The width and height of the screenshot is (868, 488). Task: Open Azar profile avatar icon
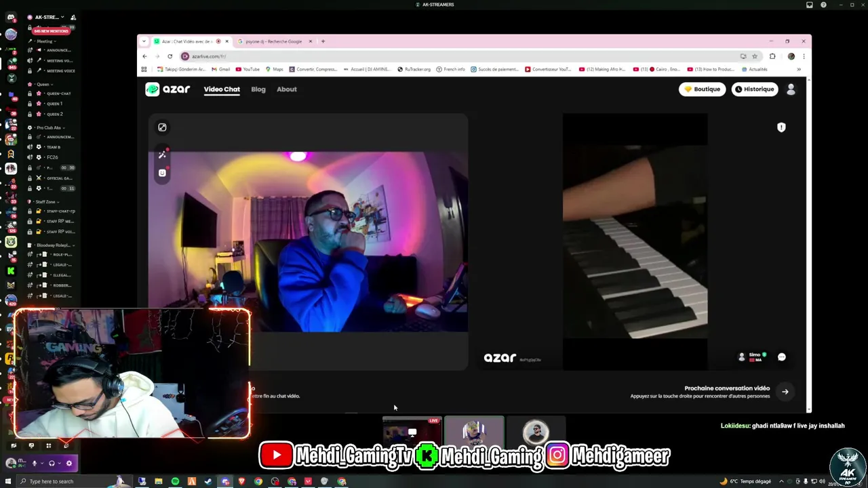(x=791, y=89)
